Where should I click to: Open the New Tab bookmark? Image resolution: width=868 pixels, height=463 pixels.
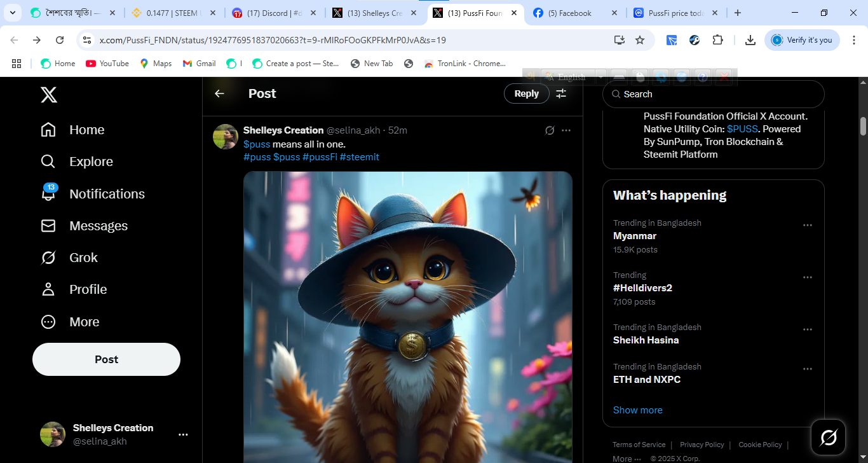point(371,64)
